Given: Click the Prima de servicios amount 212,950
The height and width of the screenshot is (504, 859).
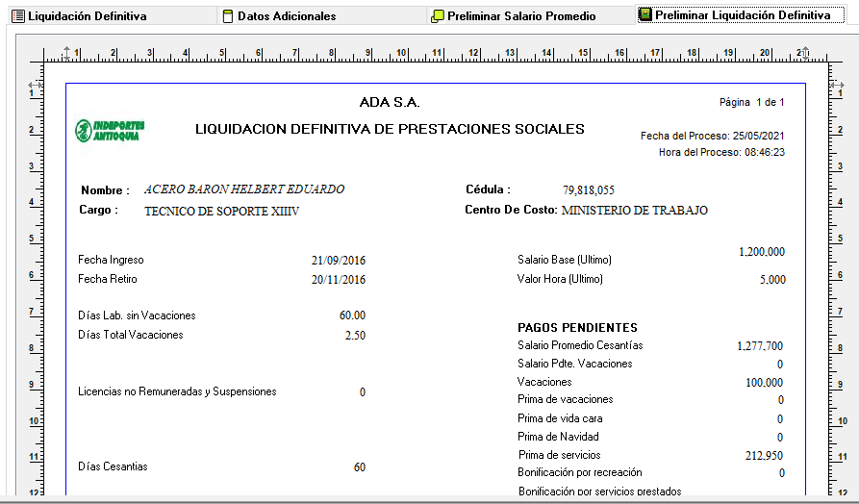Looking at the screenshot, I should 764,455.
